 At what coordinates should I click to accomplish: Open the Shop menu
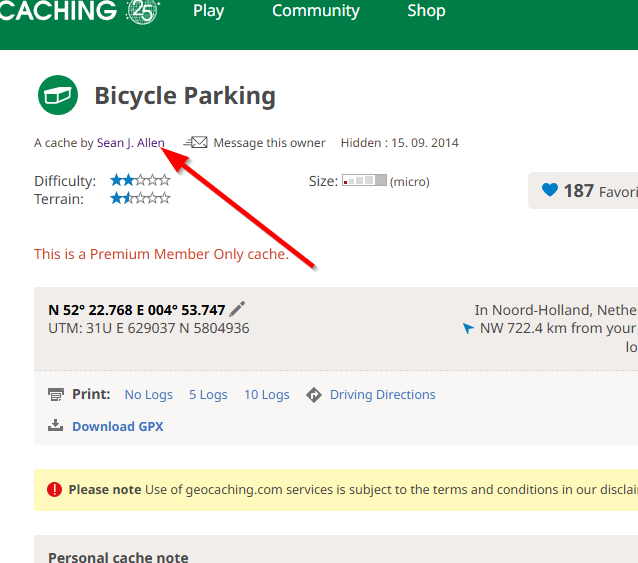pyautogui.click(x=426, y=11)
